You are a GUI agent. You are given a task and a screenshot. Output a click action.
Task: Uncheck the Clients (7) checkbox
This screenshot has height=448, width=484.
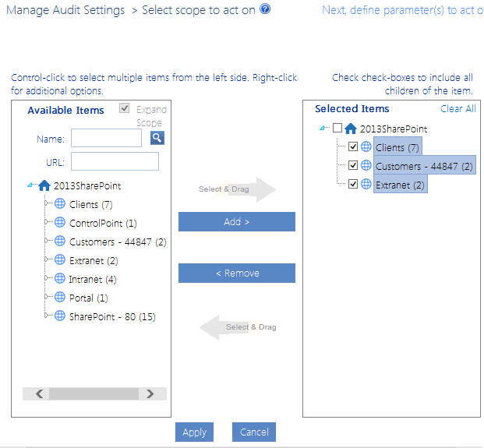353,147
